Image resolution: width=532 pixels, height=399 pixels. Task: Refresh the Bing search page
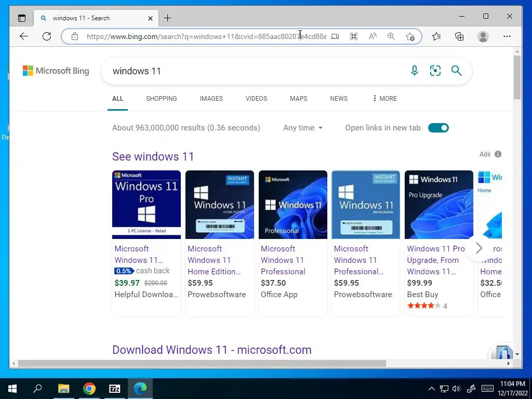tap(47, 36)
